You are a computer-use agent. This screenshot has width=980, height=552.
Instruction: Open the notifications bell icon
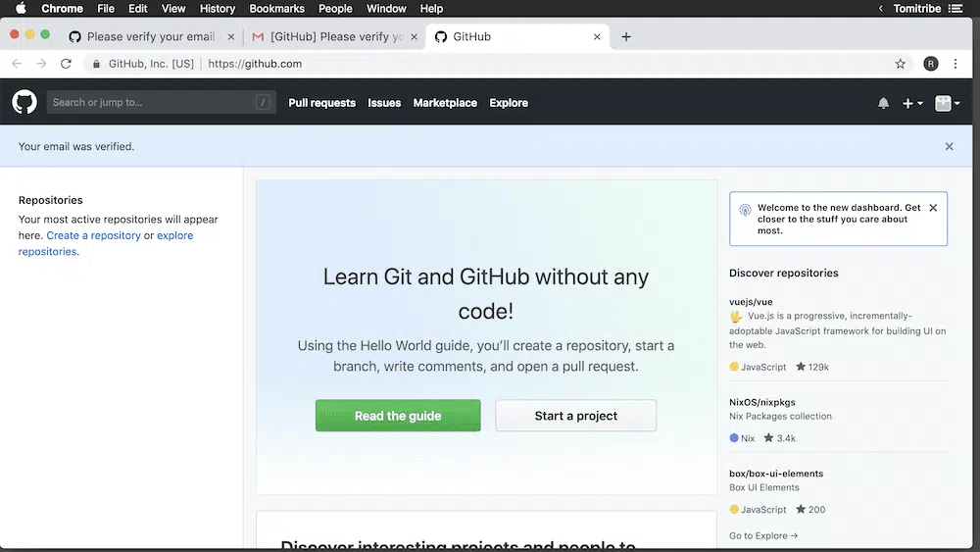click(883, 103)
